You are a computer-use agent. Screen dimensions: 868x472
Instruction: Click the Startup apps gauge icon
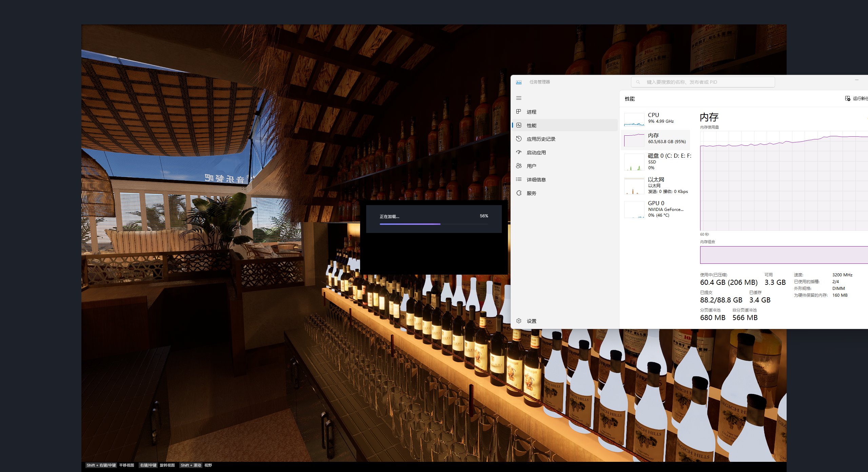(519, 152)
